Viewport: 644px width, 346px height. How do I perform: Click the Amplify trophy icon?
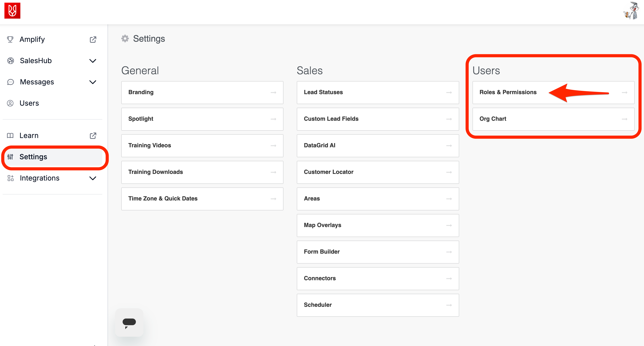point(10,39)
